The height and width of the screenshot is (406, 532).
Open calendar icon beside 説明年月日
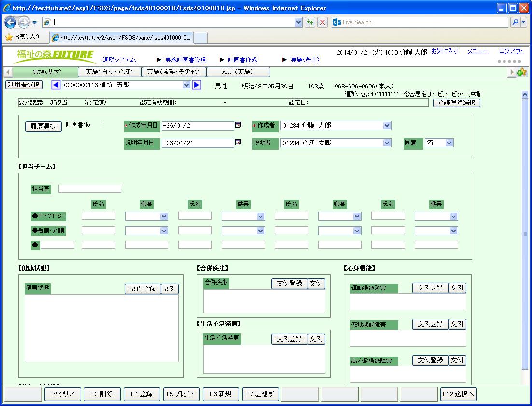click(x=238, y=143)
